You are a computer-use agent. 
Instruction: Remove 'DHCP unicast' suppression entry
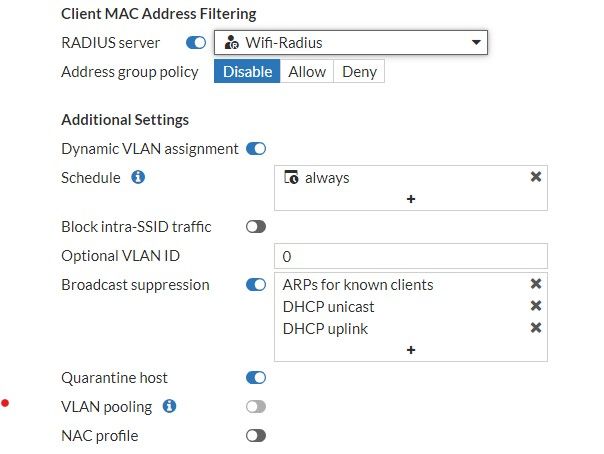click(535, 306)
